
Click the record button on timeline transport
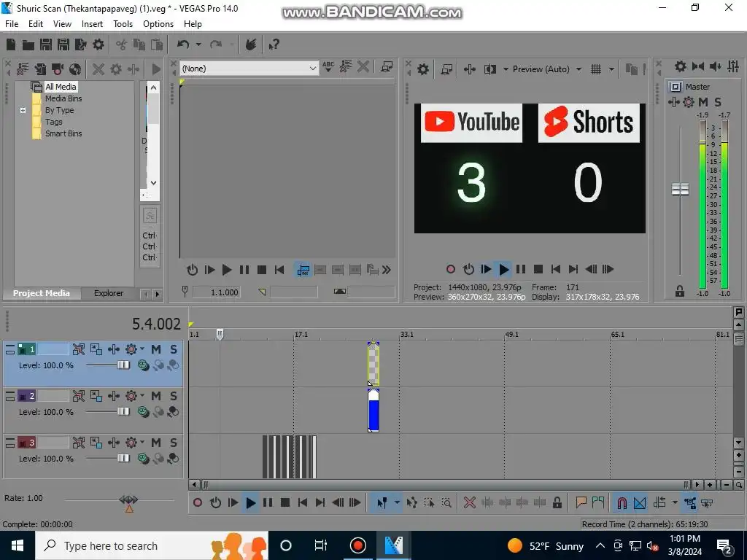pyautogui.click(x=198, y=503)
